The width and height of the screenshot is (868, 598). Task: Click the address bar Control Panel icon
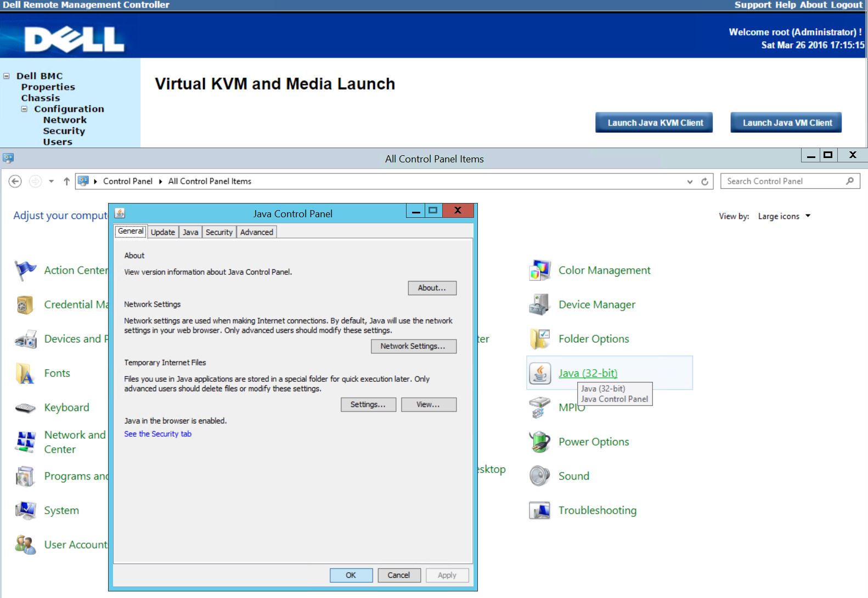[x=83, y=180]
